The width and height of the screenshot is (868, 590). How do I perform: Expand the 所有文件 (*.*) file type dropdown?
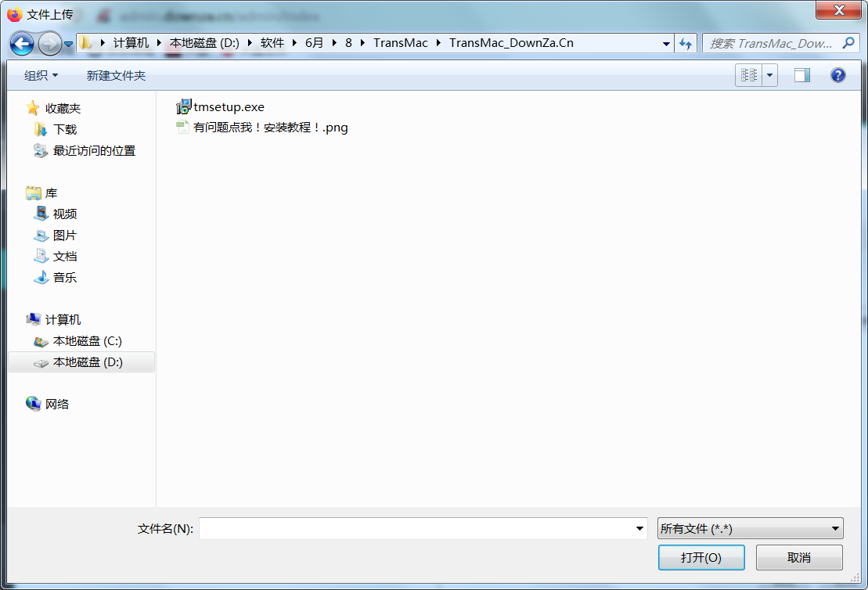[x=750, y=529]
